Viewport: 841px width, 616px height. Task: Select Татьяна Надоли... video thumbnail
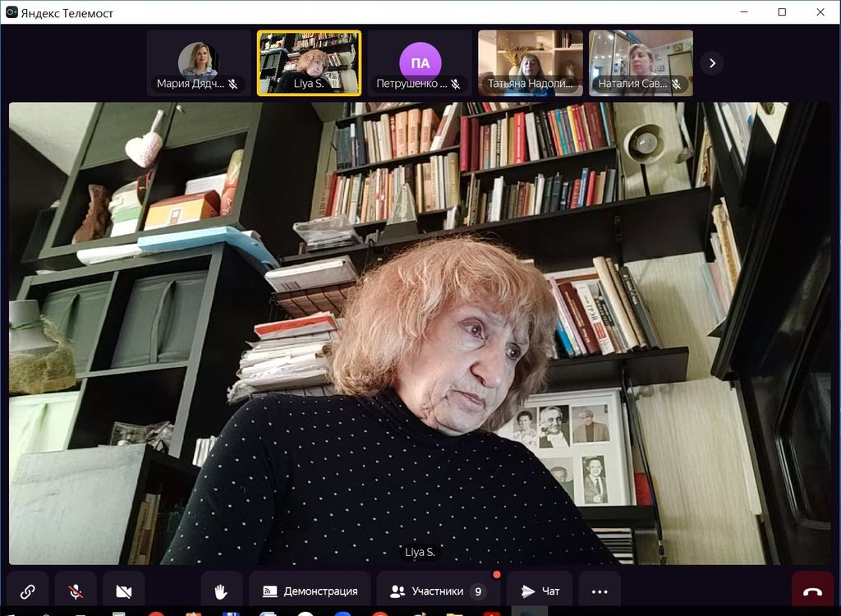531,62
